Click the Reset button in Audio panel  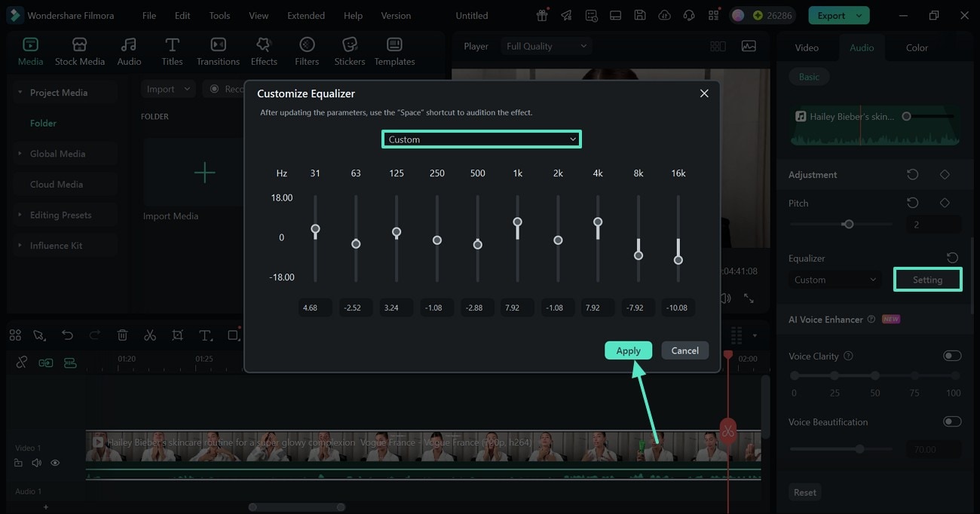point(804,492)
